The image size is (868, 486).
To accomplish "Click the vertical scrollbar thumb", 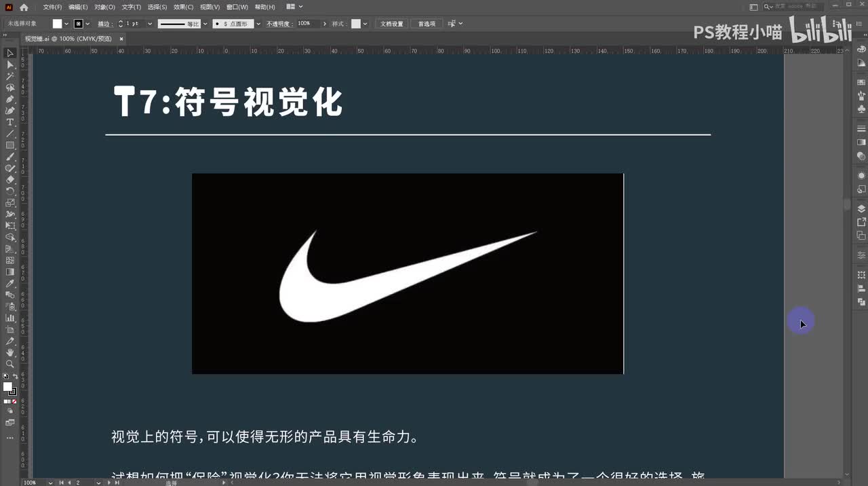I will pyautogui.click(x=846, y=204).
